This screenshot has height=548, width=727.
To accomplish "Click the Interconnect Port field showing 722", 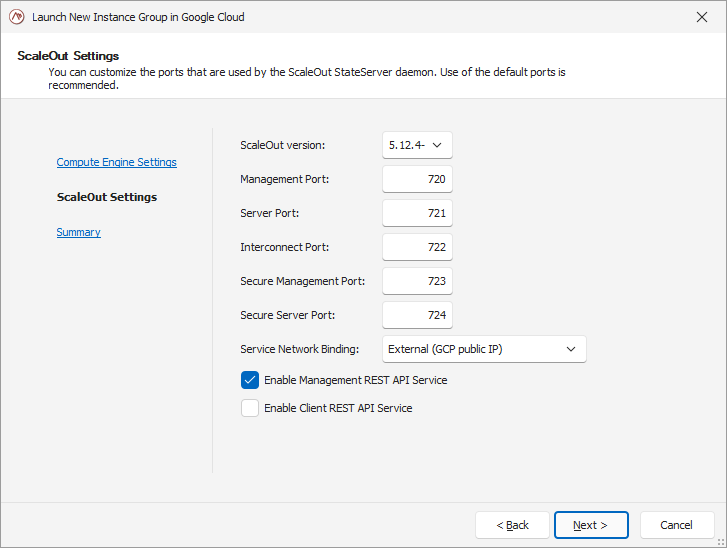I will pyautogui.click(x=417, y=247).
